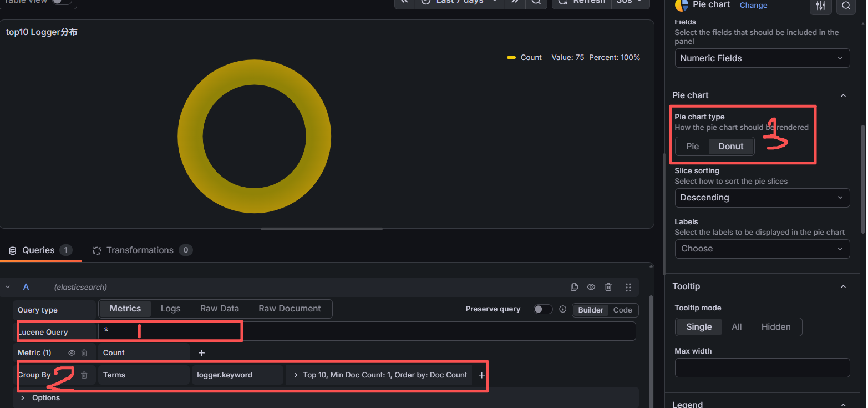Open the Labels Choose dropdown
Image resolution: width=868 pixels, height=408 pixels.
coord(762,249)
